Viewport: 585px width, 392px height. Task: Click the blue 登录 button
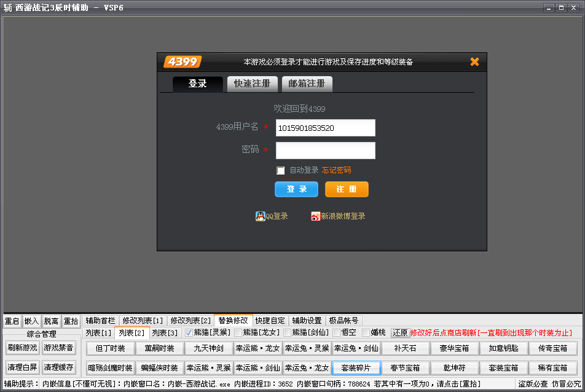tap(296, 189)
